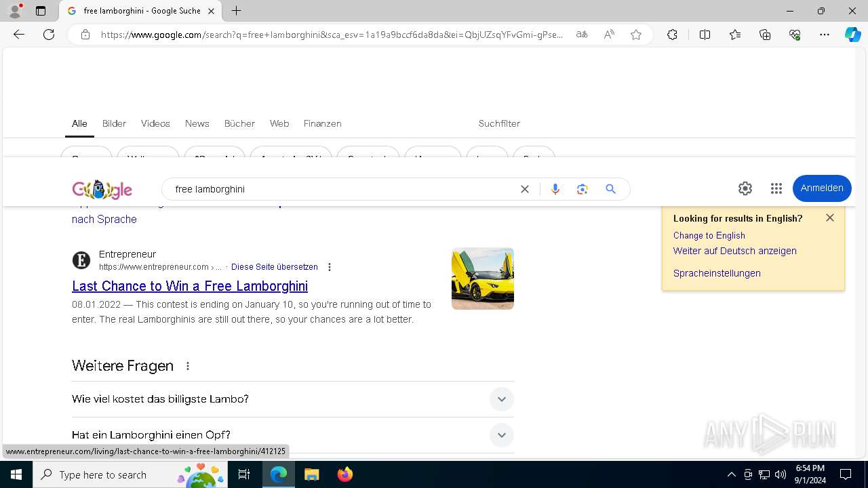
Task: View site info lock icon
Action: (85, 35)
